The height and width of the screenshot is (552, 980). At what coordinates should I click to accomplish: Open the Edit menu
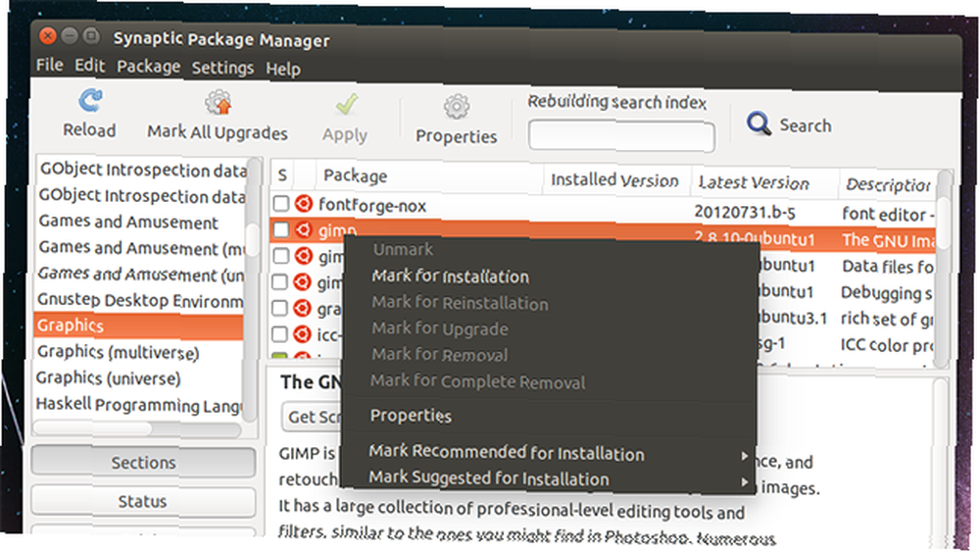(90, 66)
